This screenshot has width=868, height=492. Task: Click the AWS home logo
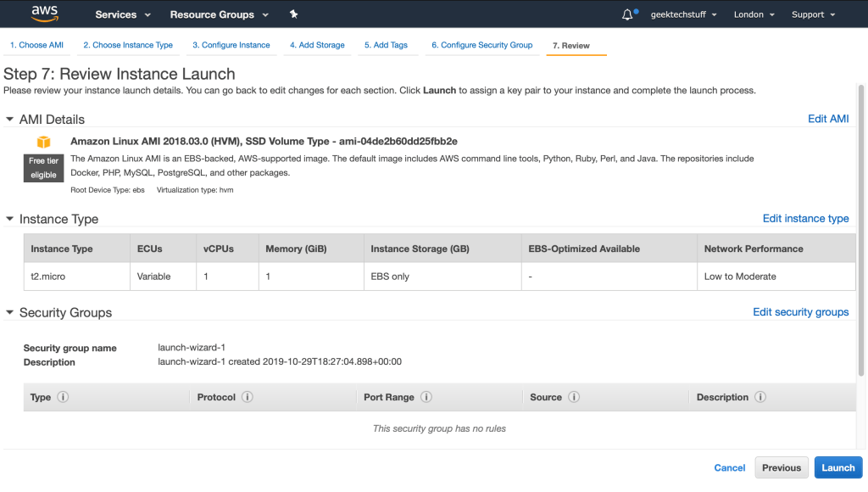44,14
